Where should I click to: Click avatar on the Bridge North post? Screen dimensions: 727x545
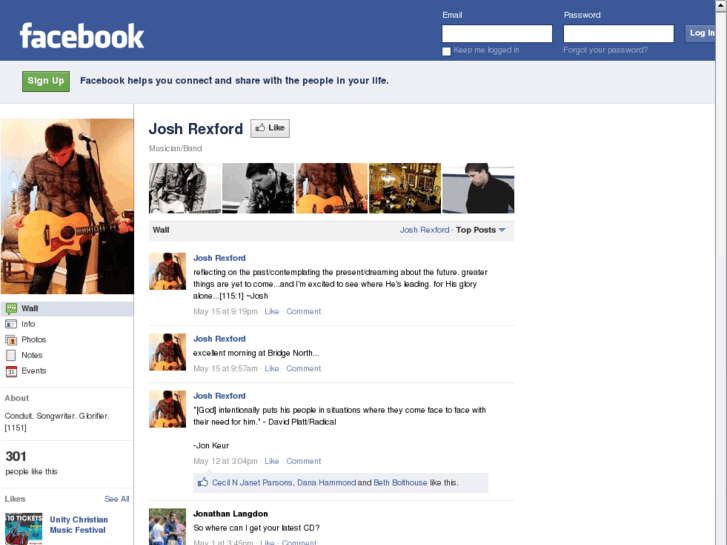click(x=167, y=352)
